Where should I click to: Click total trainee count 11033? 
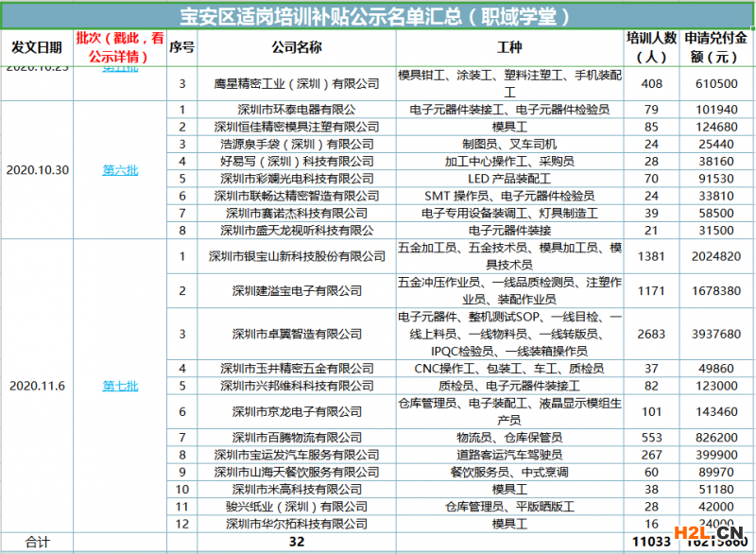click(x=651, y=542)
